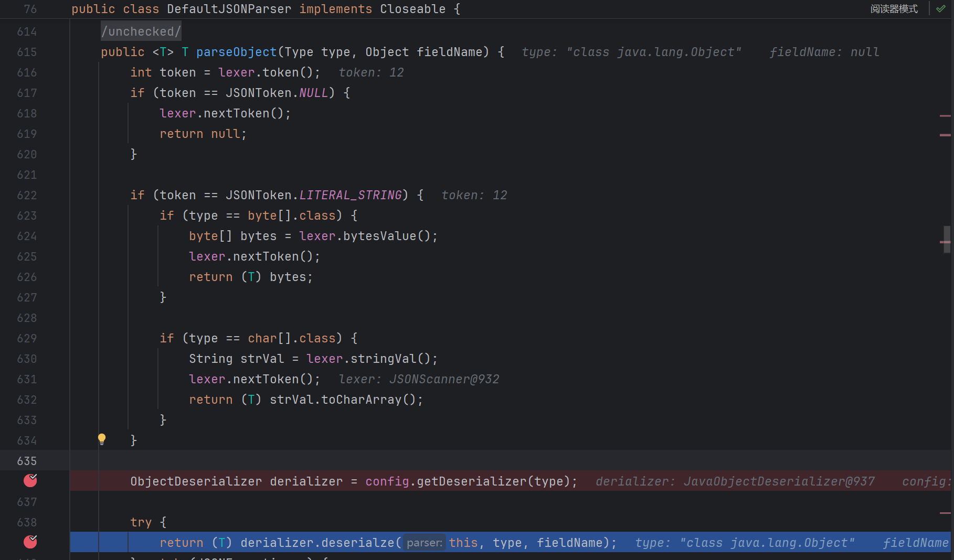Click the error stripe mark beside line 619

tap(945, 135)
